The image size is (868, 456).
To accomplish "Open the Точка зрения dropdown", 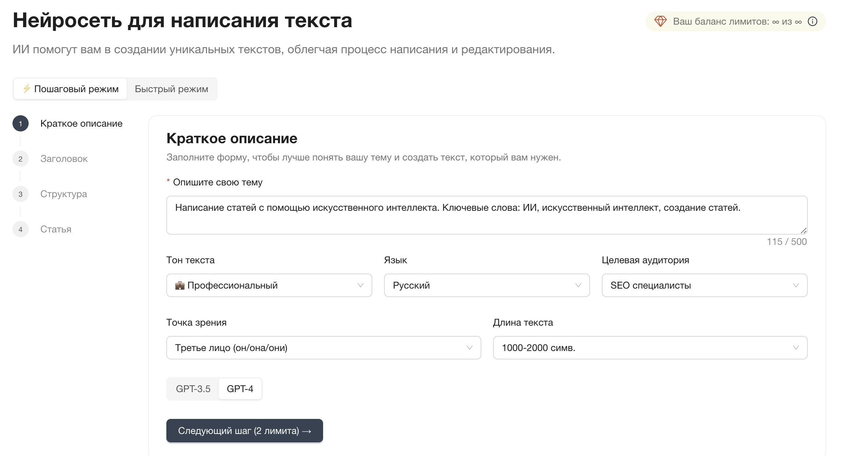I will coord(324,348).
